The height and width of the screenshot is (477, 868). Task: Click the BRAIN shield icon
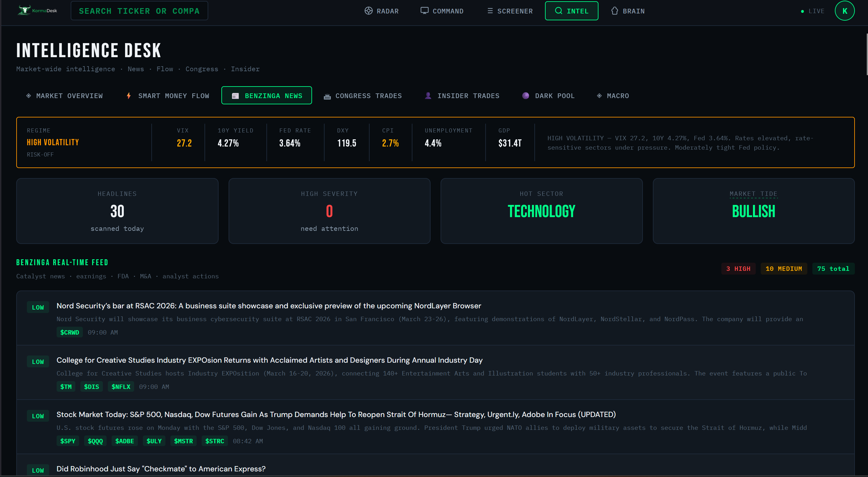[x=615, y=10]
